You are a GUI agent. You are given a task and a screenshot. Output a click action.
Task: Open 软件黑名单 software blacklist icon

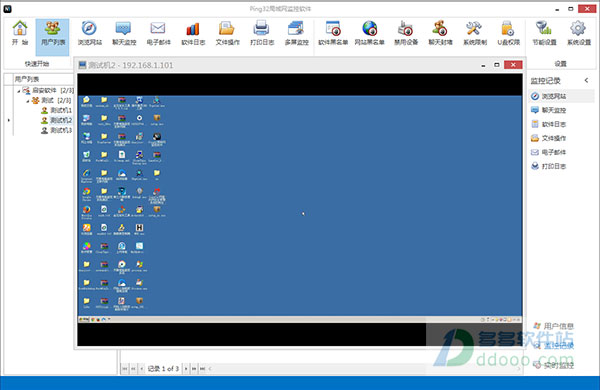[x=333, y=33]
